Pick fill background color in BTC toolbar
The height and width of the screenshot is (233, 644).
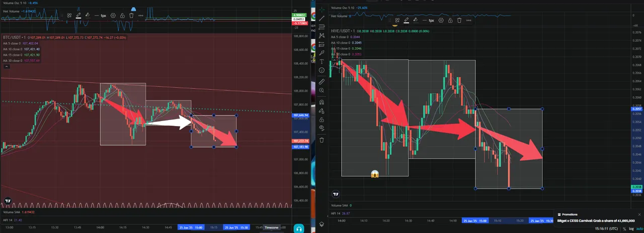tap(88, 16)
